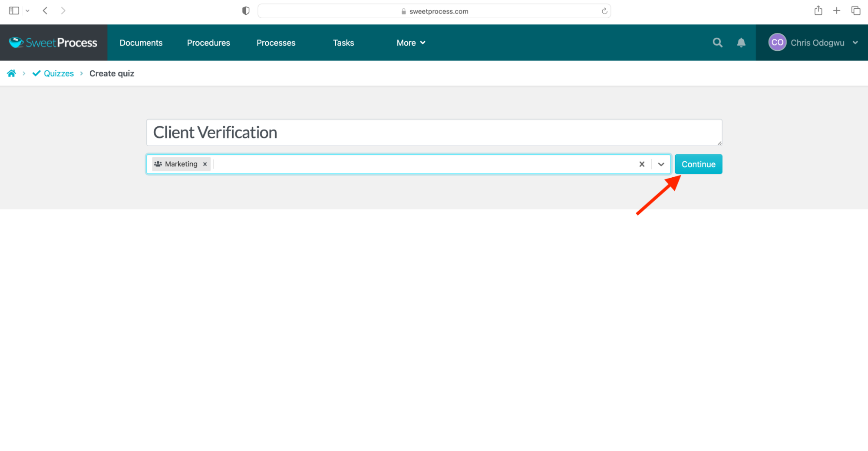The width and height of the screenshot is (868, 451).
Task: Go forward in browser history
Action: 63,11
